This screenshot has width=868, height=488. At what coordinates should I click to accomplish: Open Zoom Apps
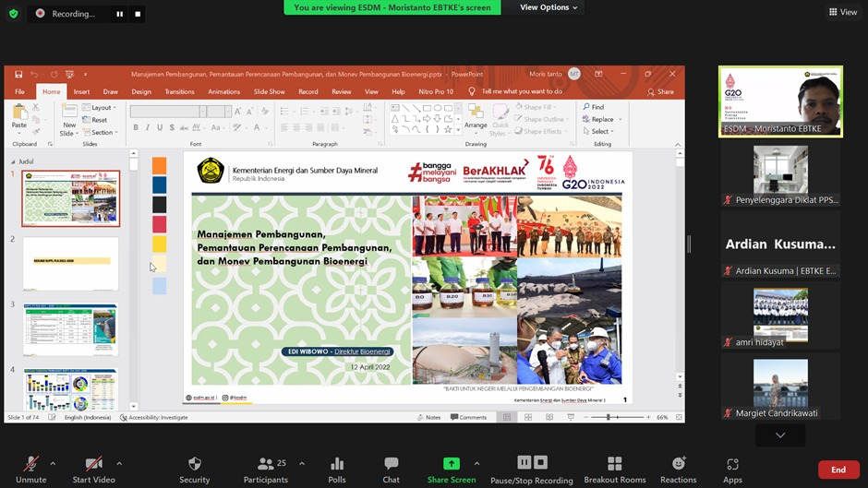pos(732,470)
